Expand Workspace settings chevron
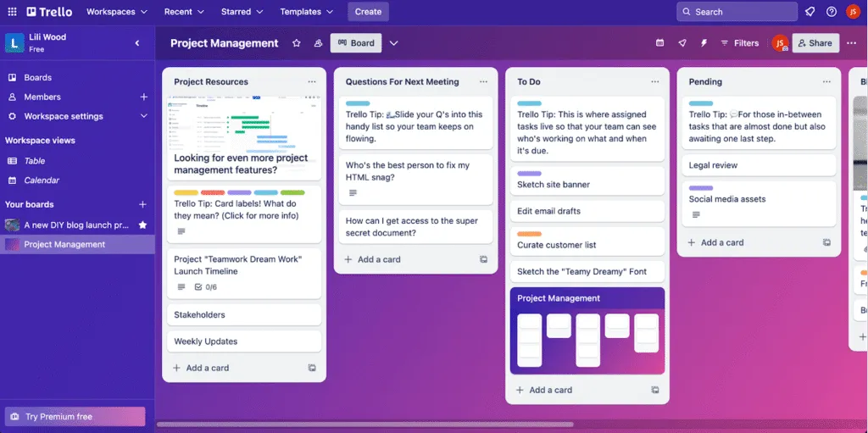Viewport: 868px width, 433px height. 144,116
